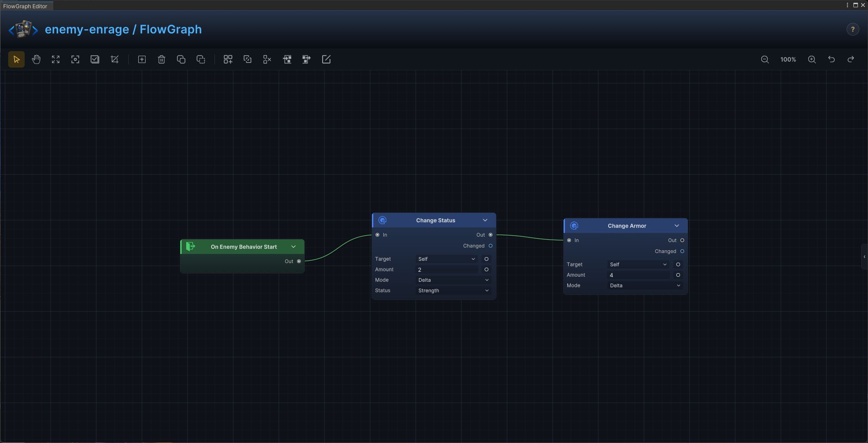Click the card deck logo icon

tap(23, 29)
